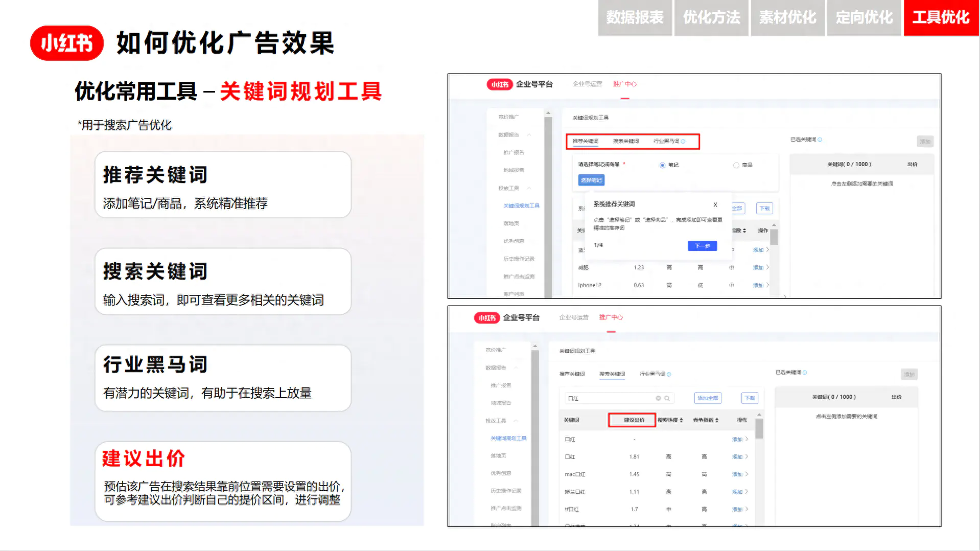Click 添加 link on the mac口红 row

737,475
